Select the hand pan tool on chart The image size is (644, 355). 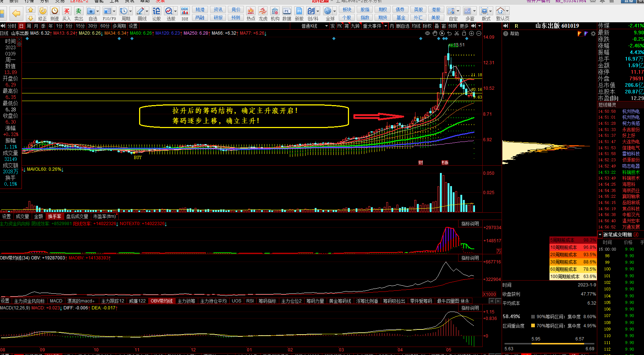tap(435, 33)
